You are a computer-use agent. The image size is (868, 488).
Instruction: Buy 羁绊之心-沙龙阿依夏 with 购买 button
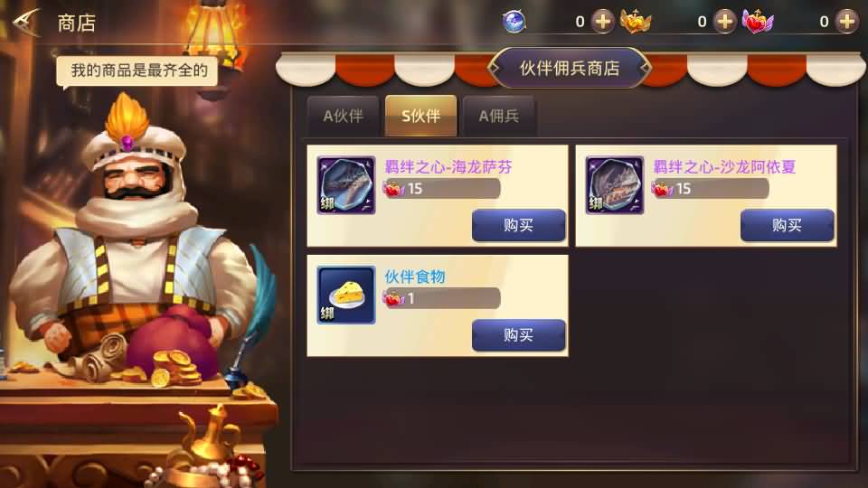tap(788, 225)
